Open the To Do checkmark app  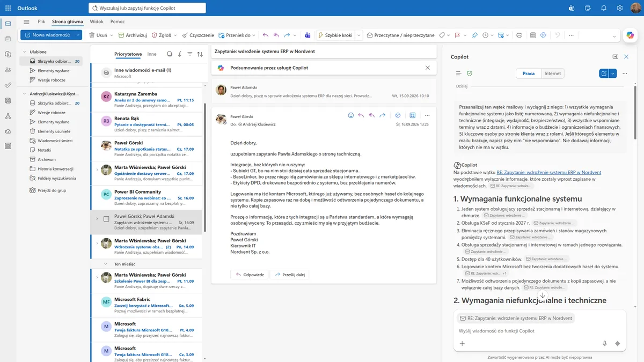coord(8,85)
